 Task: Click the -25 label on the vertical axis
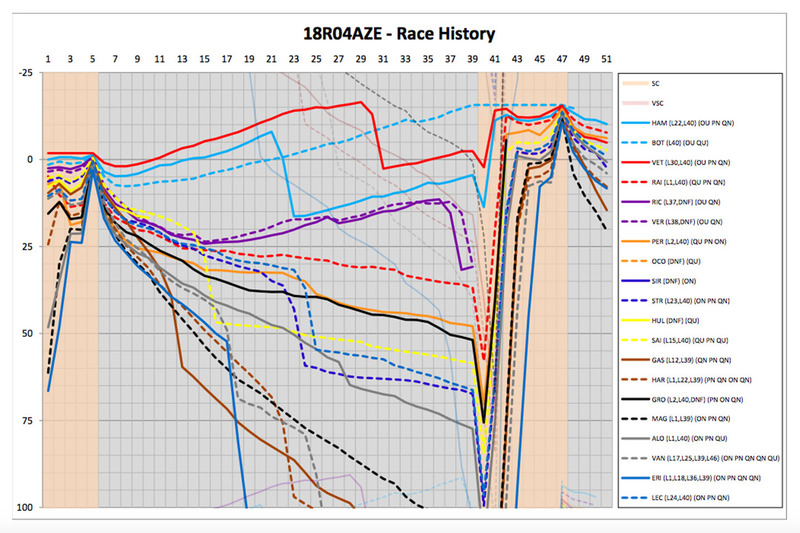point(26,73)
